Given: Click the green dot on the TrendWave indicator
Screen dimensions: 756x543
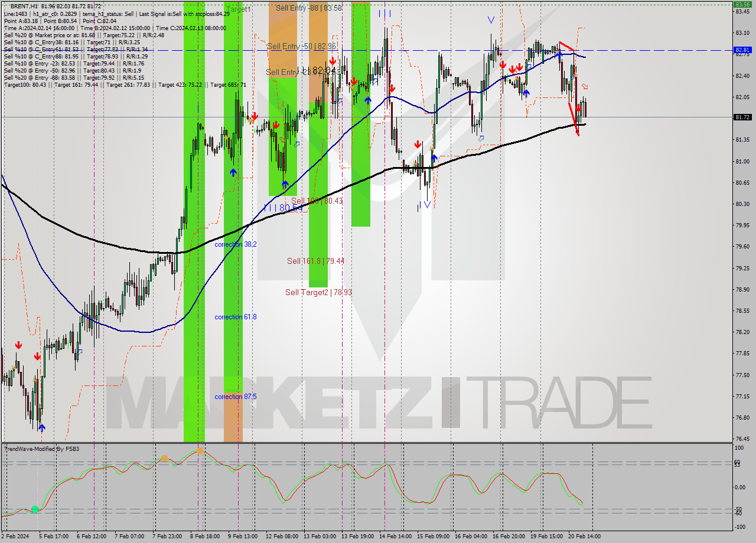Looking at the screenshot, I should click(x=35, y=509).
